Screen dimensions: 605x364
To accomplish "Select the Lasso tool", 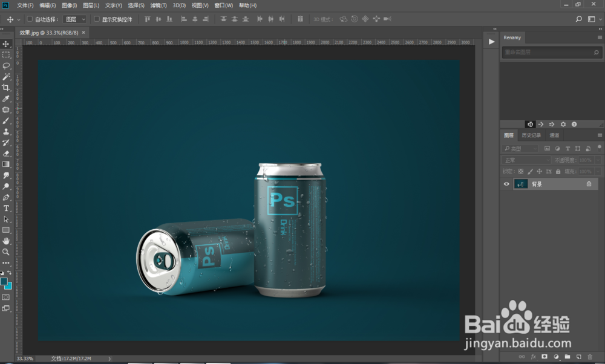I will coord(6,65).
